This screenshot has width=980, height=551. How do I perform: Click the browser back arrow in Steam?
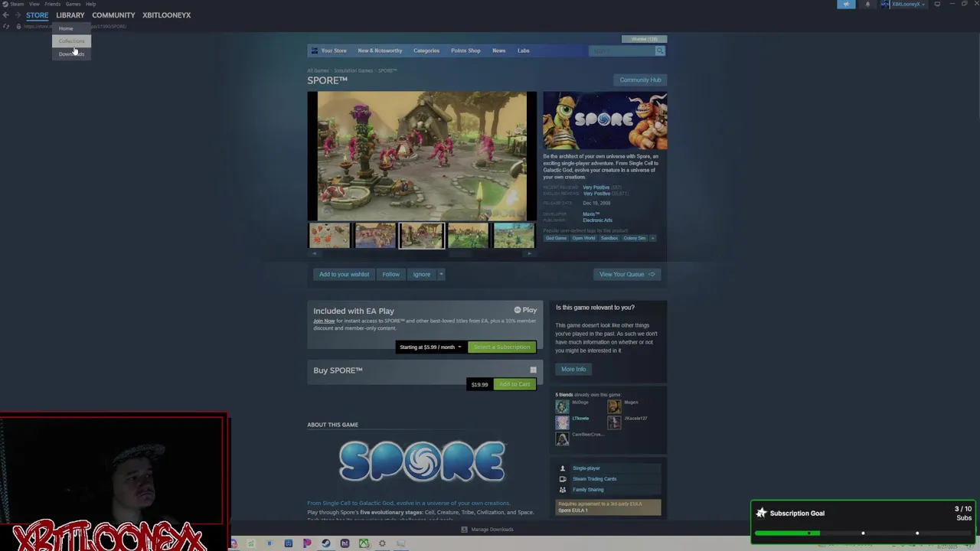pos(6,15)
